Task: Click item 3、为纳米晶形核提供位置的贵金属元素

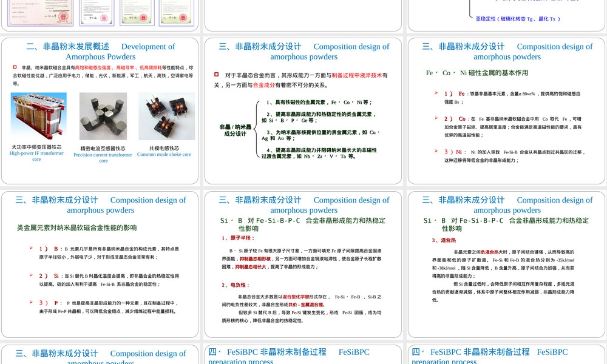Action: pos(320,135)
